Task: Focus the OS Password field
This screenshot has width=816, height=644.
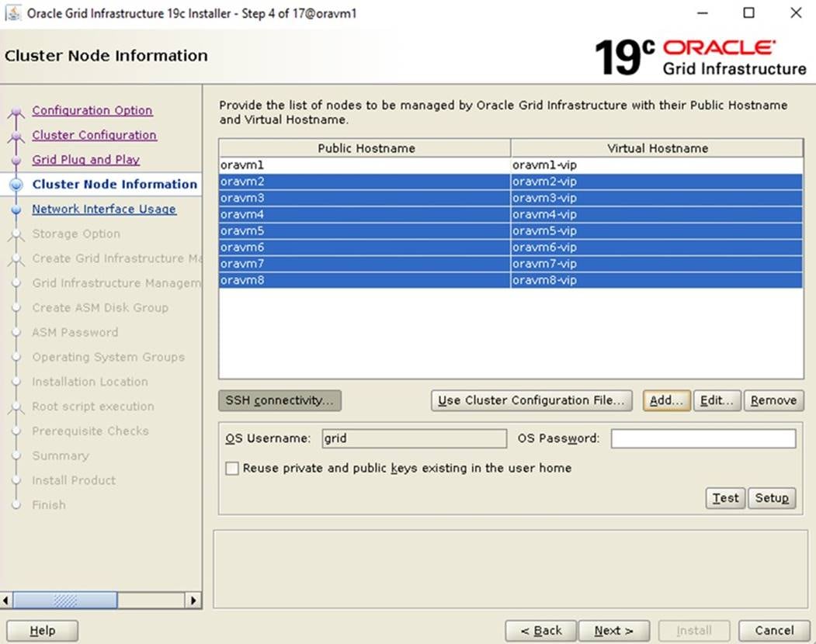Action: click(703, 438)
